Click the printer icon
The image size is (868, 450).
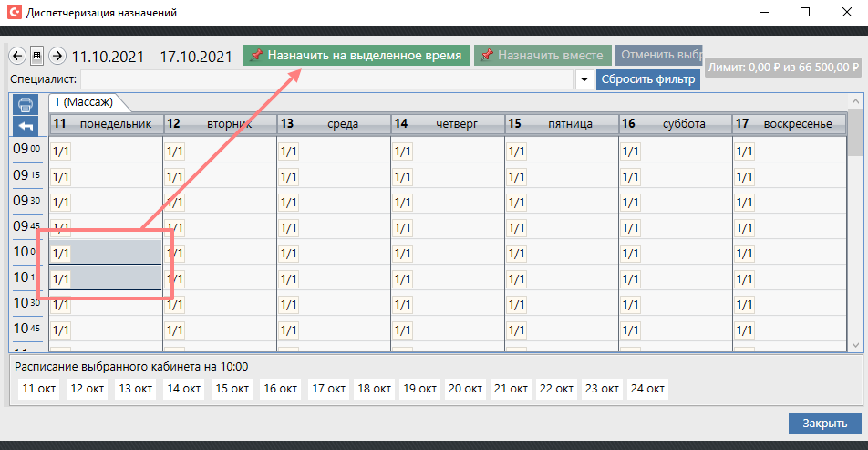pyautogui.click(x=26, y=104)
